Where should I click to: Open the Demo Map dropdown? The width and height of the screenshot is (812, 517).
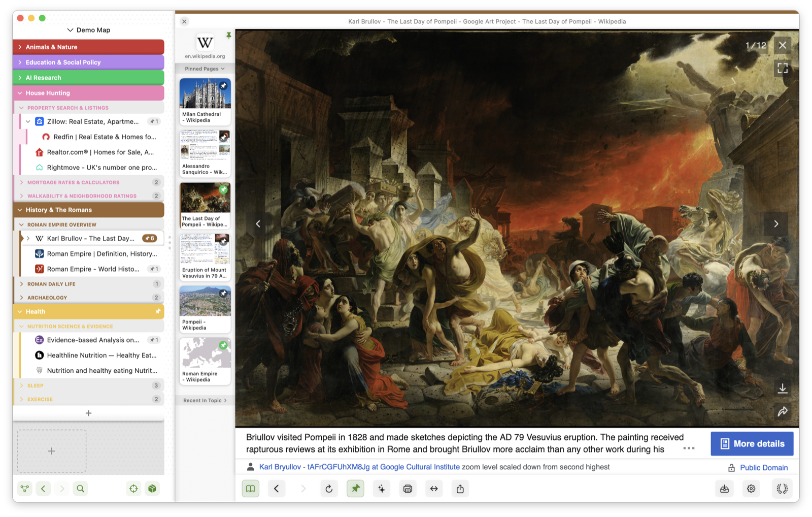89,30
